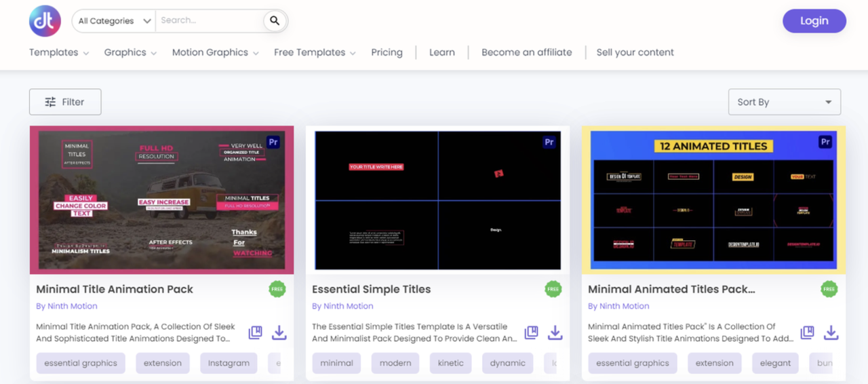Select extension tag under Minimal Title Animation Pack

(x=163, y=363)
